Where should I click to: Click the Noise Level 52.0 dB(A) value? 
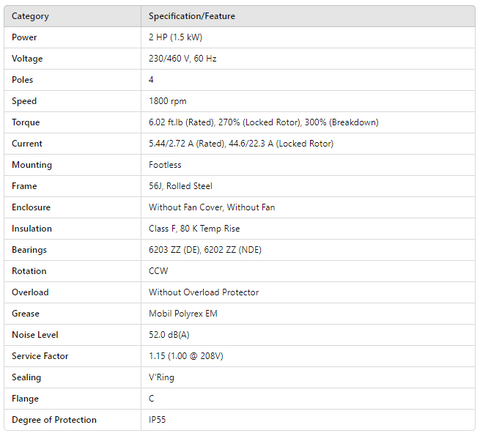(x=169, y=335)
